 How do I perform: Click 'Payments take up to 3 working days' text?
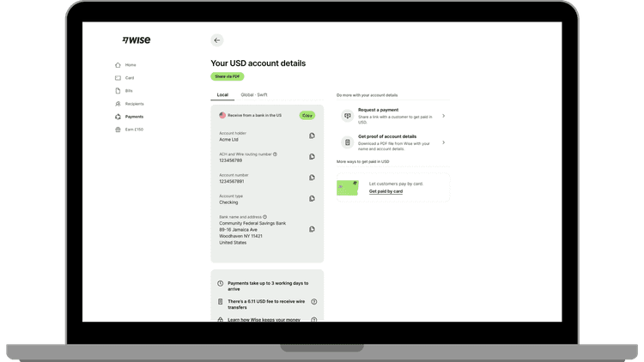268,286
